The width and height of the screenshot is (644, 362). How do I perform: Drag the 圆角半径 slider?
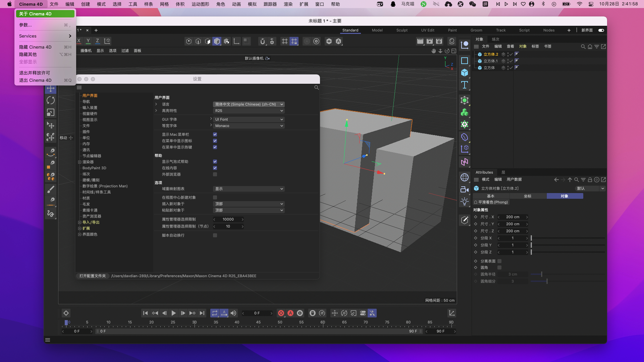tap(541, 274)
